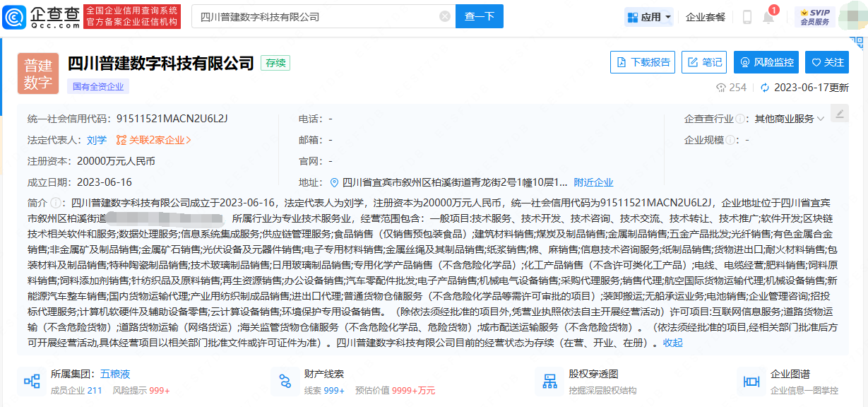The width and height of the screenshot is (868, 407).
Task: Click the 财产线索 icon
Action: [x=285, y=382]
